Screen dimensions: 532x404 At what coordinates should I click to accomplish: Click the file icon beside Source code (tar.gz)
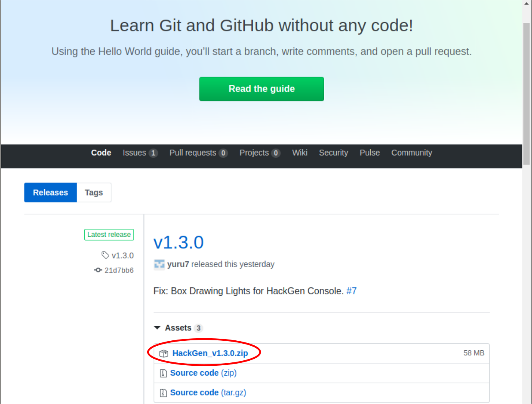[163, 393]
